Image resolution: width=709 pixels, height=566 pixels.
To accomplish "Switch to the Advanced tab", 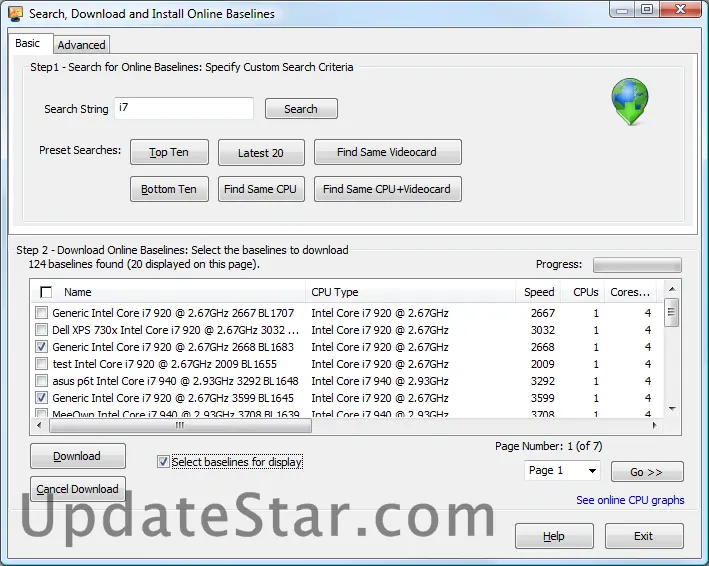I will point(81,45).
